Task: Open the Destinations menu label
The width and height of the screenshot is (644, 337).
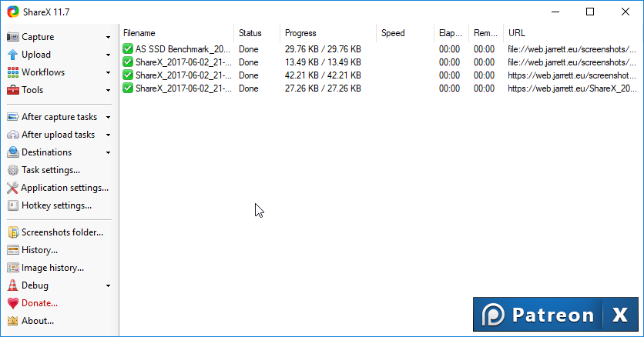Action: coord(46,152)
